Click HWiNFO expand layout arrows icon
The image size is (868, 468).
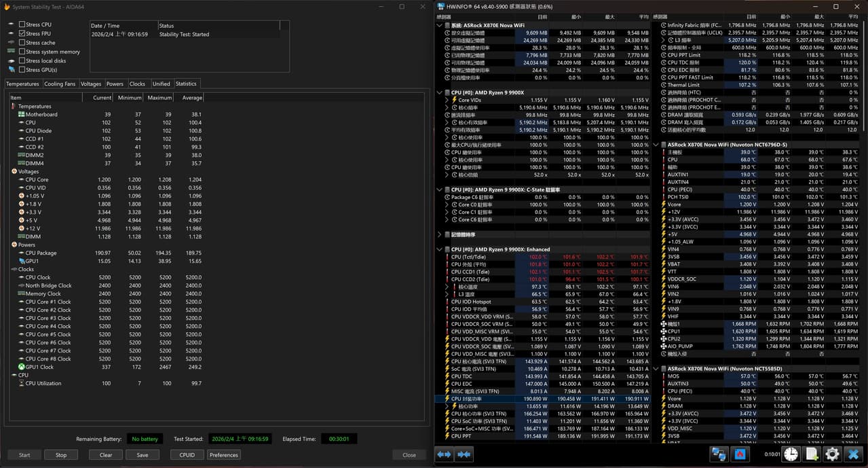(x=445, y=454)
